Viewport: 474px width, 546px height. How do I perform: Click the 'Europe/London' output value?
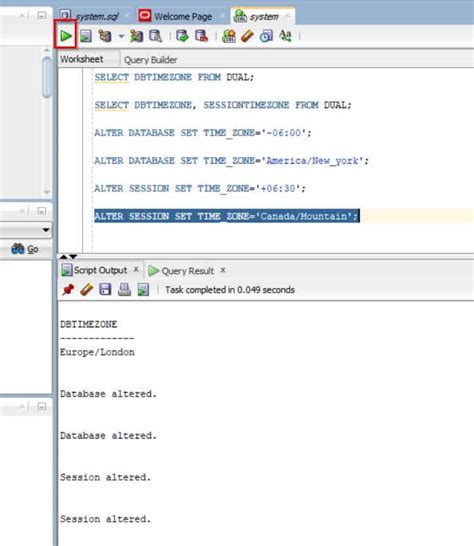[x=97, y=352]
